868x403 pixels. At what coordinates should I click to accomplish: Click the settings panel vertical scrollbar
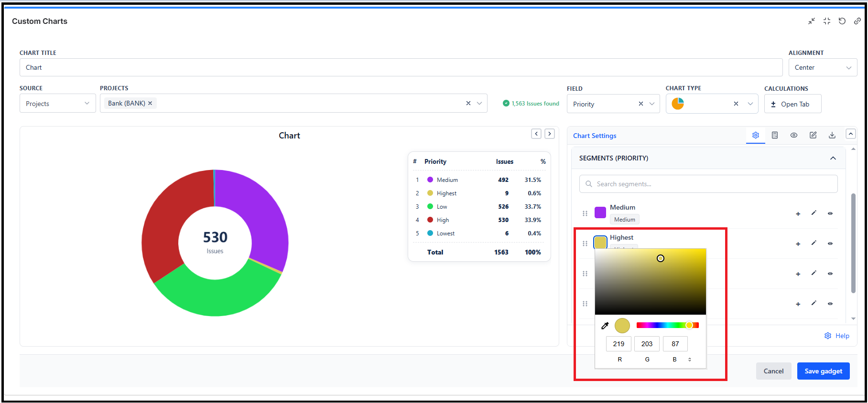point(853,243)
